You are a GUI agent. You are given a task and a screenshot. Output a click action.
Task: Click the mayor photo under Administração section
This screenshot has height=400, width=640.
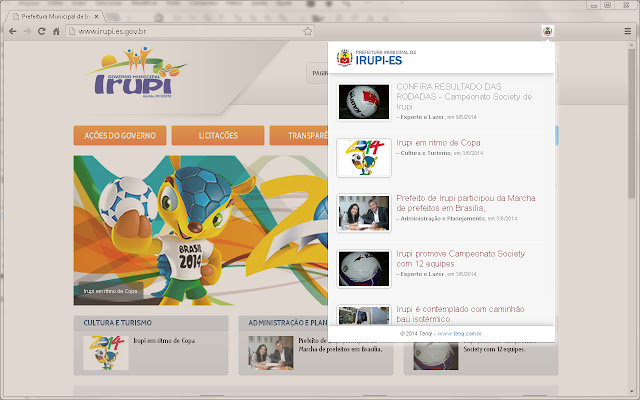tap(271, 353)
